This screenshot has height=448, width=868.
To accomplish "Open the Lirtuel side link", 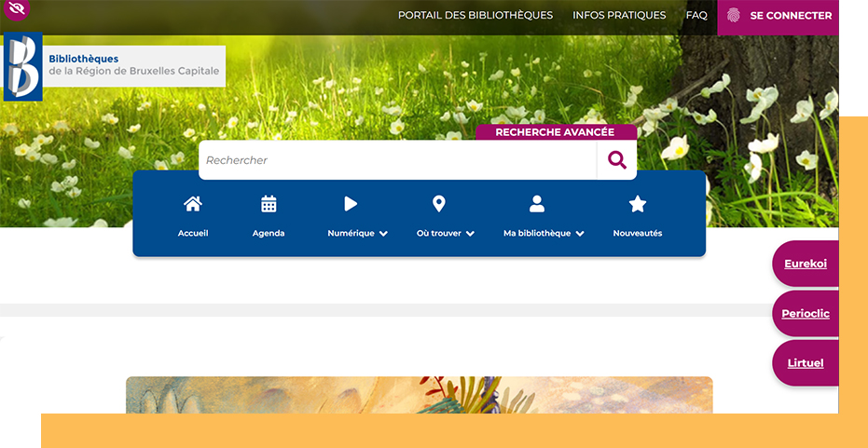I will (x=806, y=363).
